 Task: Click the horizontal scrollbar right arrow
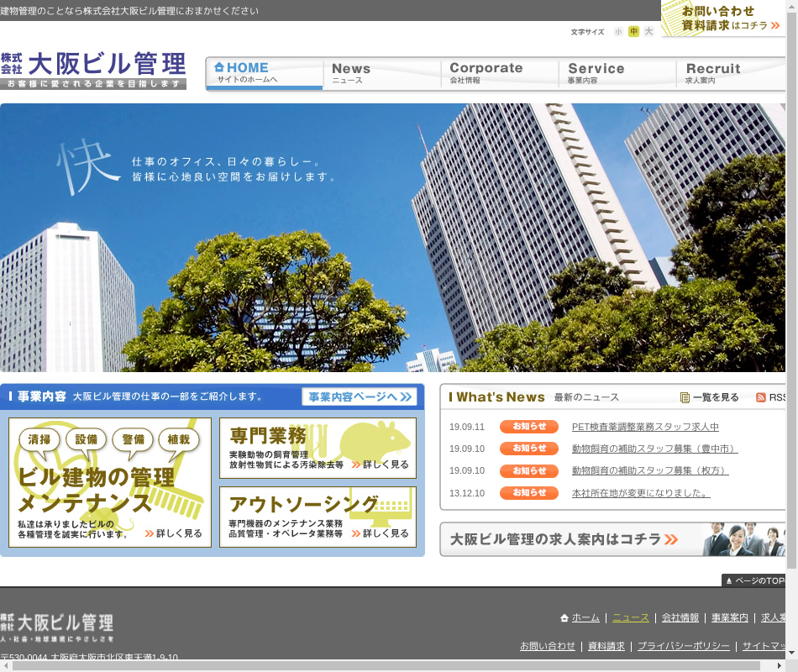tap(778, 665)
